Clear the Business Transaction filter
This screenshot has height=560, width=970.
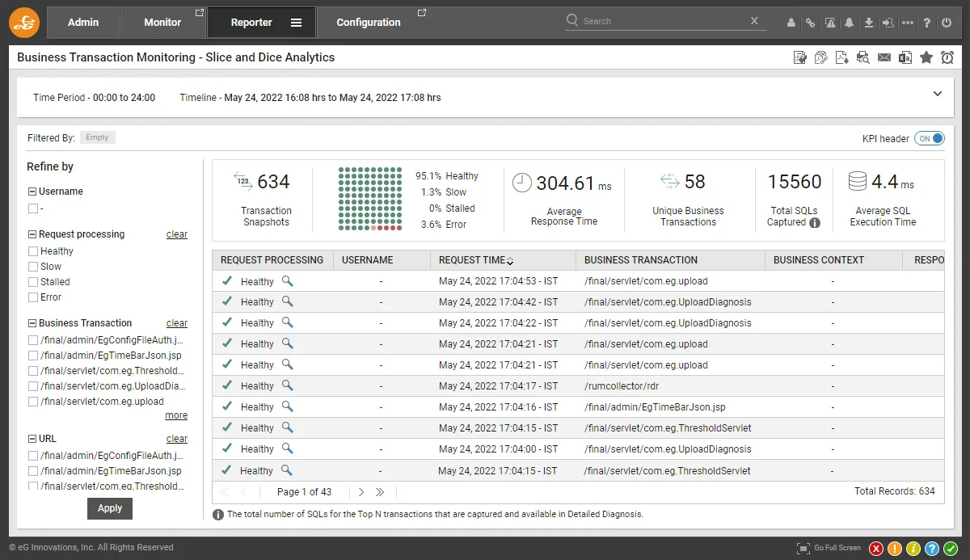click(177, 323)
